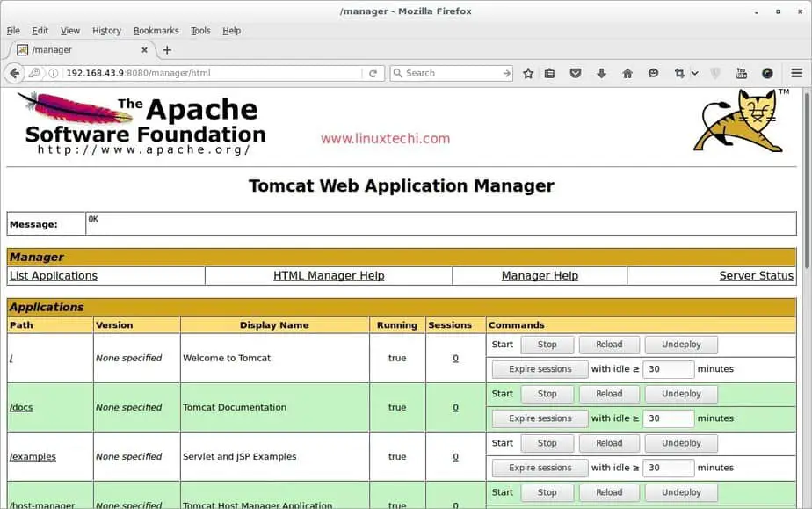Image resolution: width=812 pixels, height=509 pixels.
Task: Open the Pocket icon in toolbar
Action: (576, 73)
